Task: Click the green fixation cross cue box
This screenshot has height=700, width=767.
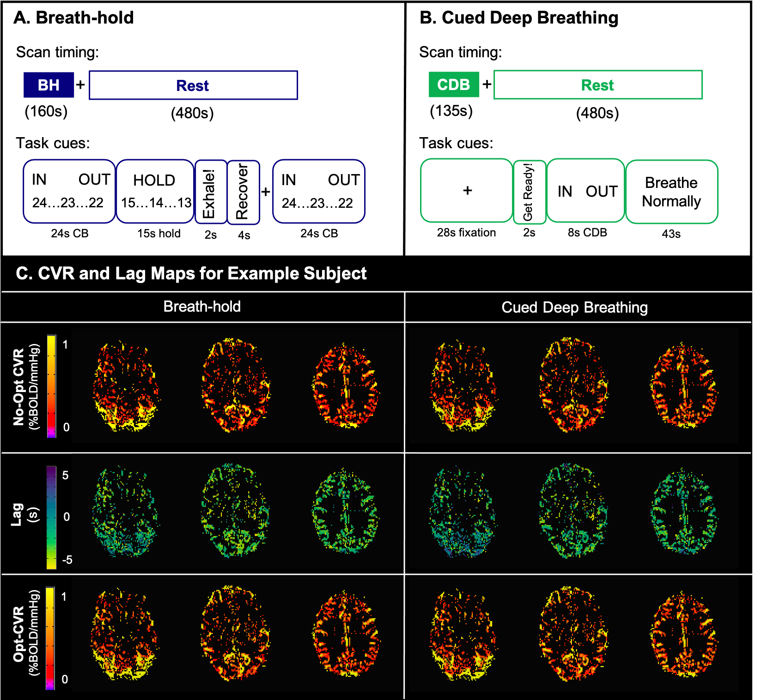Action: click(x=467, y=191)
